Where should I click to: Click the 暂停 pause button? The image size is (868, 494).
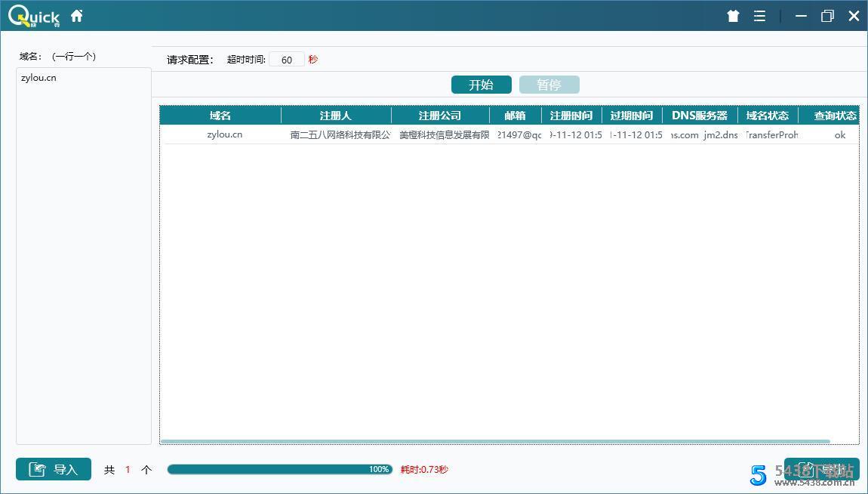tap(549, 84)
